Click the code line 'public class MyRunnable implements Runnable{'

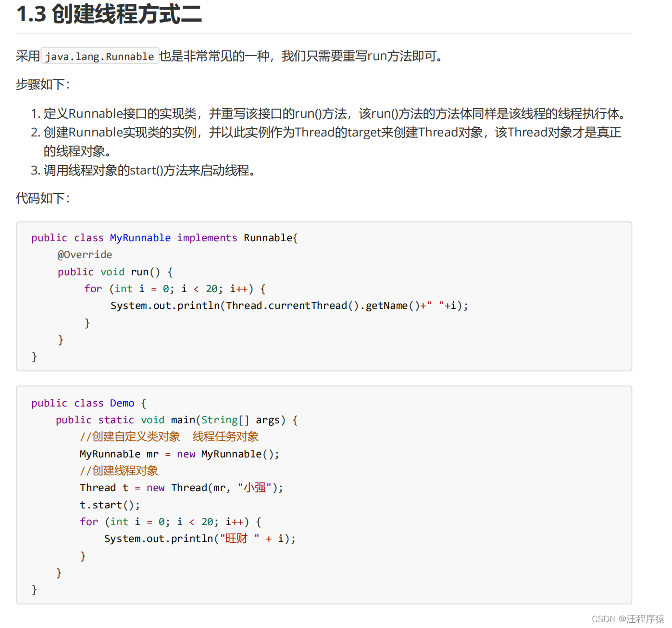[x=164, y=238]
